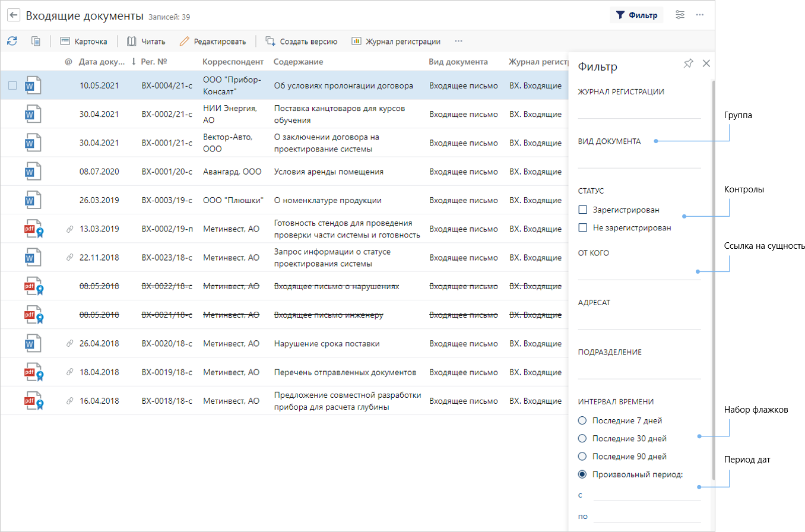Open the Журнал регистрации toolbar item
The height and width of the screenshot is (532, 805).
coord(396,41)
